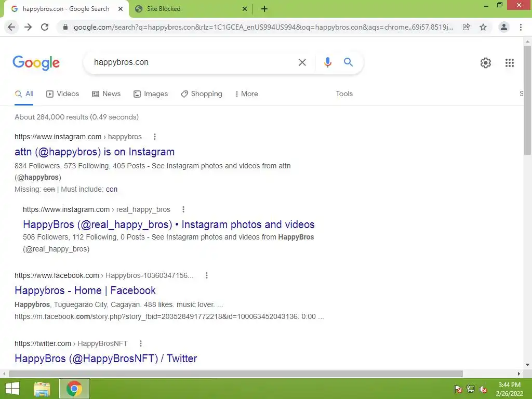Close the Site Blocked tab

coord(245,9)
